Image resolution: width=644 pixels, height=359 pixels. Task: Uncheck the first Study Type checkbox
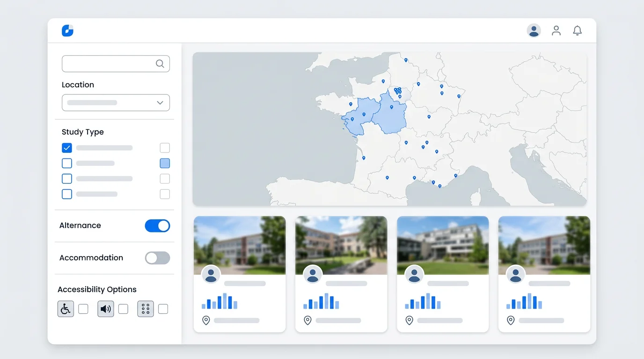click(66, 147)
